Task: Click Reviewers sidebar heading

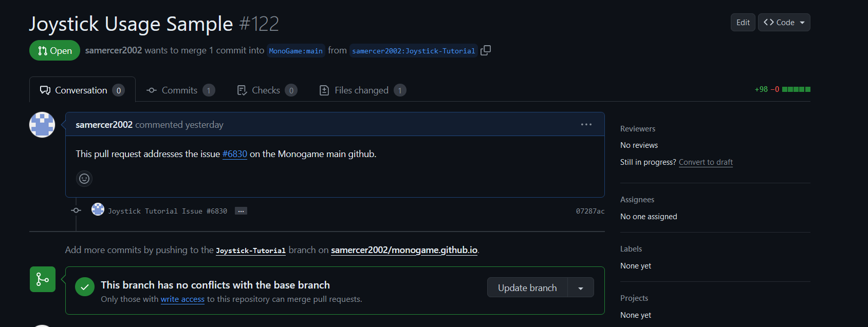Action: (x=638, y=129)
